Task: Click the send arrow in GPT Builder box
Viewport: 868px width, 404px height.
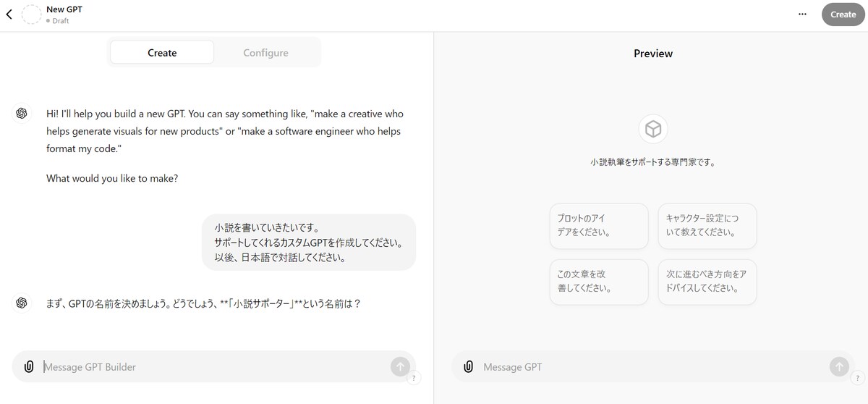Action: pyautogui.click(x=400, y=366)
